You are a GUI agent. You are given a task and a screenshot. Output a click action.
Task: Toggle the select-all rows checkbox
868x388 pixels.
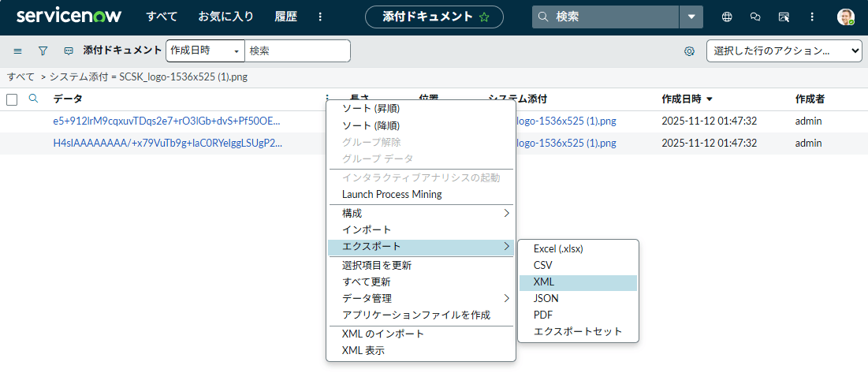tap(12, 99)
